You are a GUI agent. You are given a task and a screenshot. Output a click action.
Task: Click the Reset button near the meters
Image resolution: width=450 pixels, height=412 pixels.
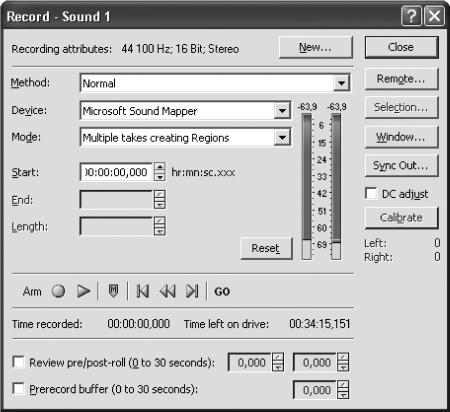(266, 248)
